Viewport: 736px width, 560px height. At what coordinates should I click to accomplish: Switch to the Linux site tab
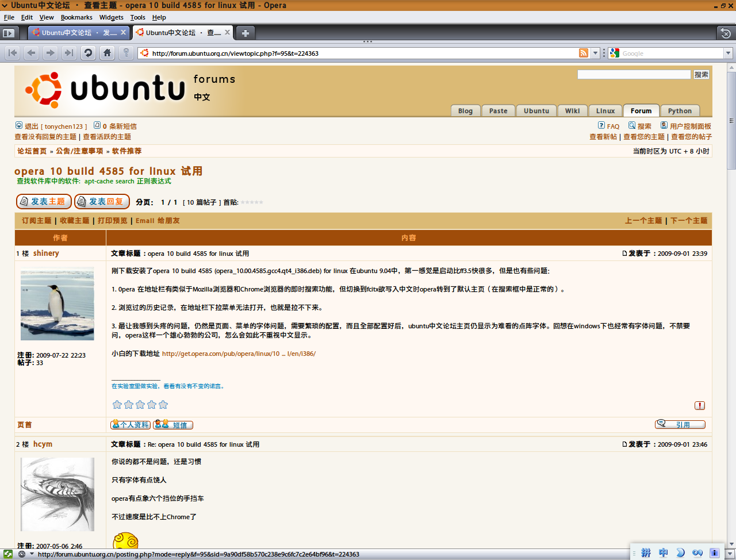pyautogui.click(x=605, y=111)
